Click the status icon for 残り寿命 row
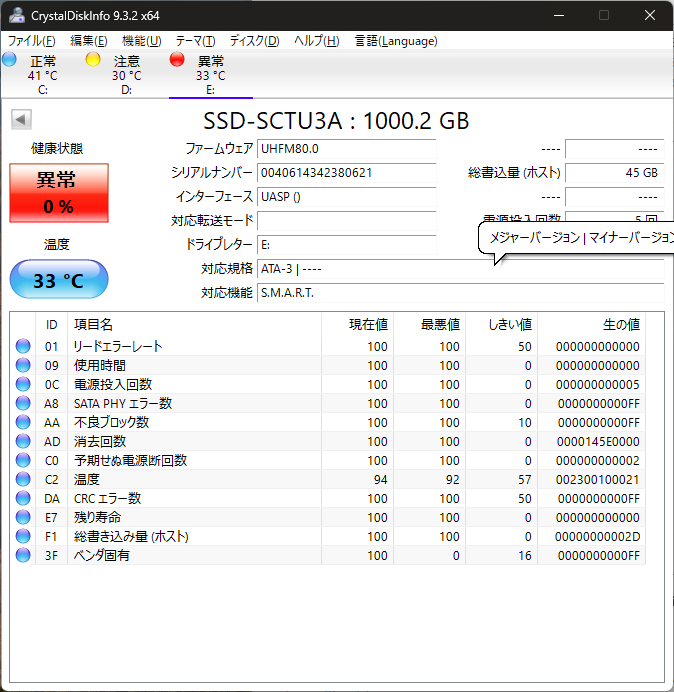Viewport: 674px width, 692px height. click(x=23, y=517)
